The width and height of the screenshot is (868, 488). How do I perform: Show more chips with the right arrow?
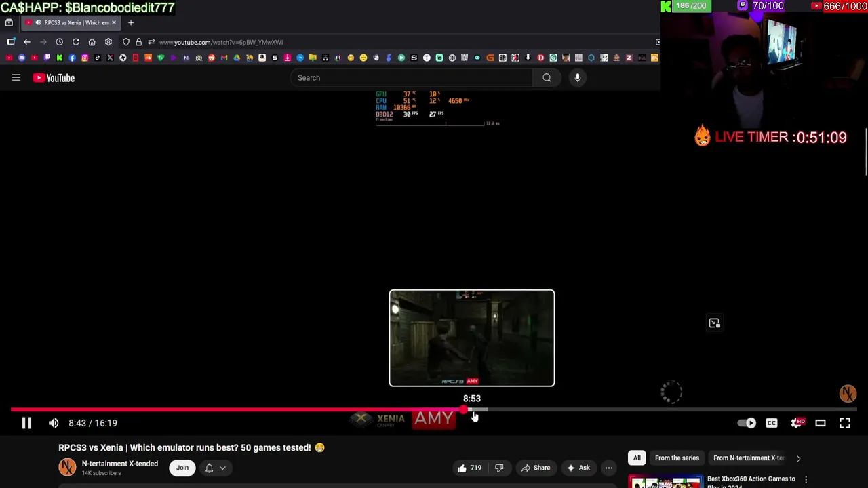798,458
